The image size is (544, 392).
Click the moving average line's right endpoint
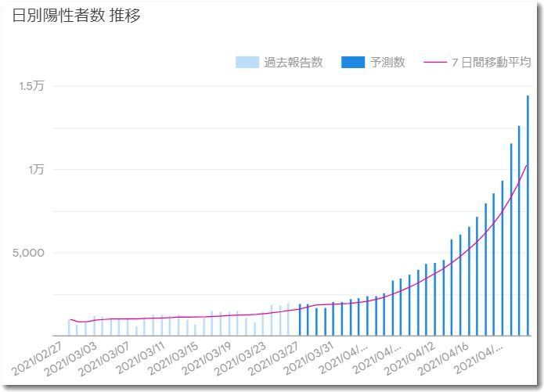[528, 165]
